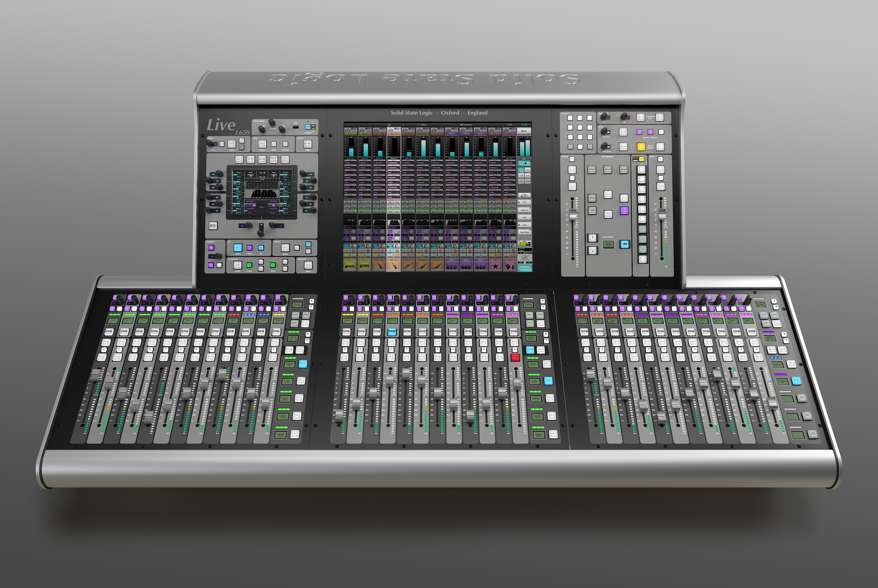Tap the save disk icon on touchscreen
This screenshot has width=878, height=588.
pos(389,125)
